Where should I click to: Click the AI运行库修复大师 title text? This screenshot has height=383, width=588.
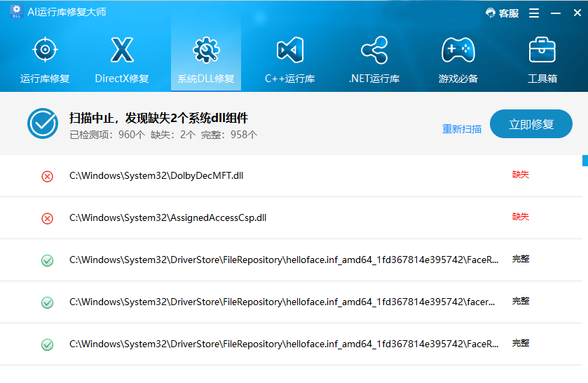click(x=67, y=12)
